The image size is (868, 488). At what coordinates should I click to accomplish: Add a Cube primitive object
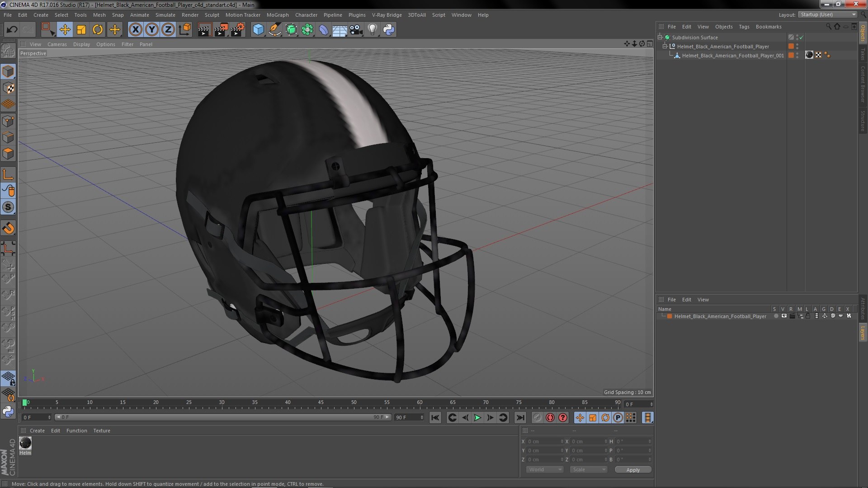coord(258,30)
